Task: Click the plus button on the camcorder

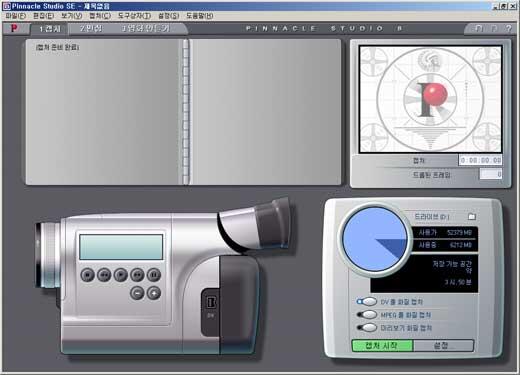Action: coord(154,293)
